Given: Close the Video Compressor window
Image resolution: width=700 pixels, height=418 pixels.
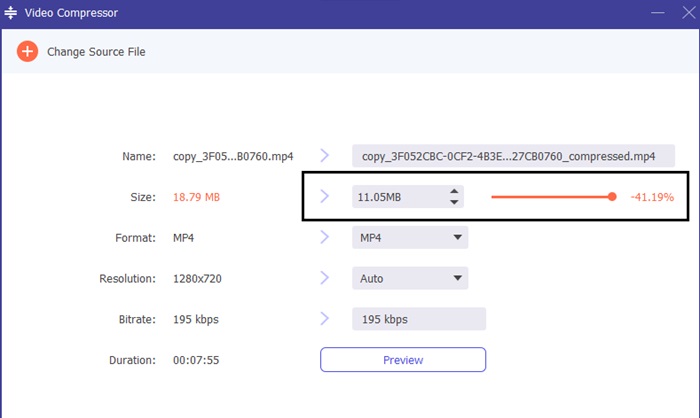Looking at the screenshot, I should tap(685, 12).
